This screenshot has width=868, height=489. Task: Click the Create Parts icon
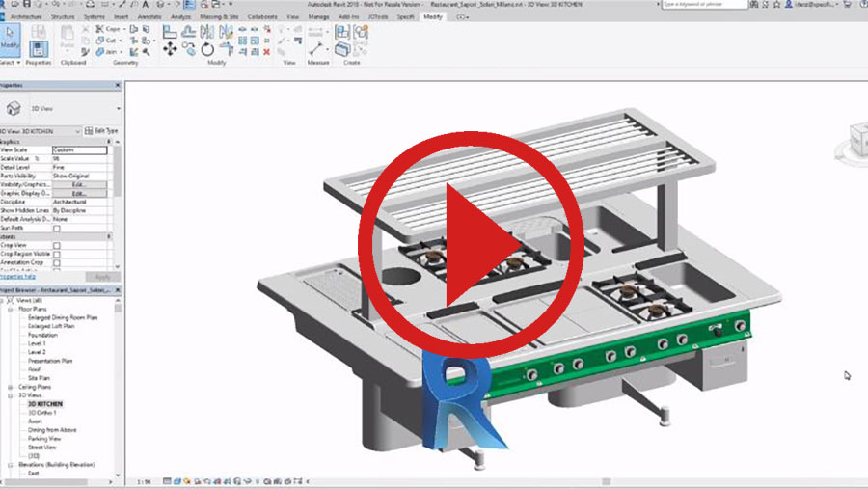pos(342,49)
